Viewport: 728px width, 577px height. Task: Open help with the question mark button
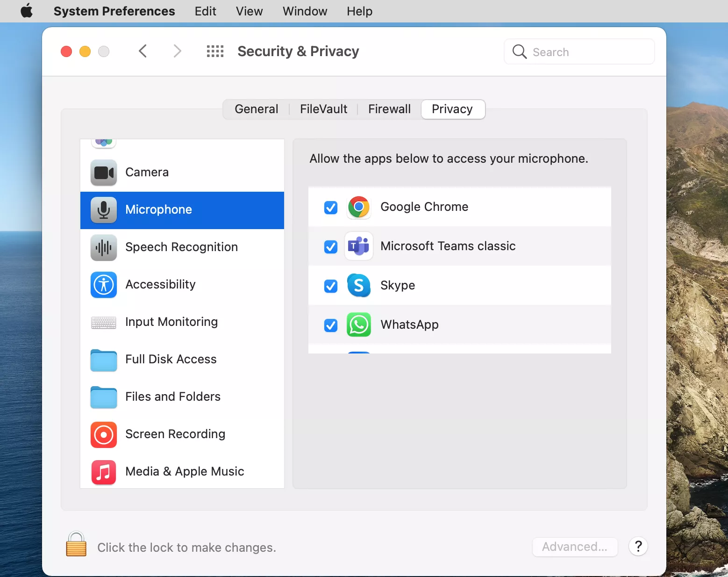638,546
